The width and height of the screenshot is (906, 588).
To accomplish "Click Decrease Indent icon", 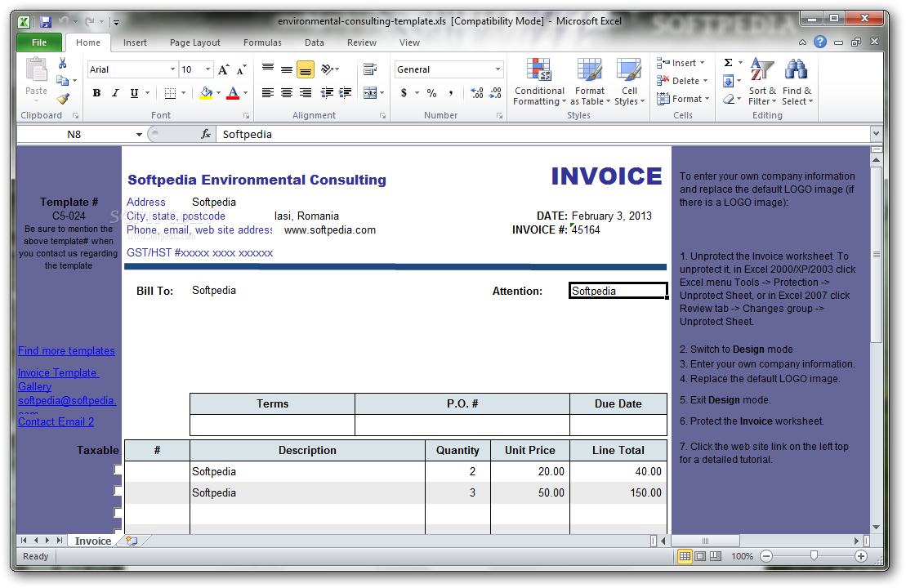I will [327, 93].
